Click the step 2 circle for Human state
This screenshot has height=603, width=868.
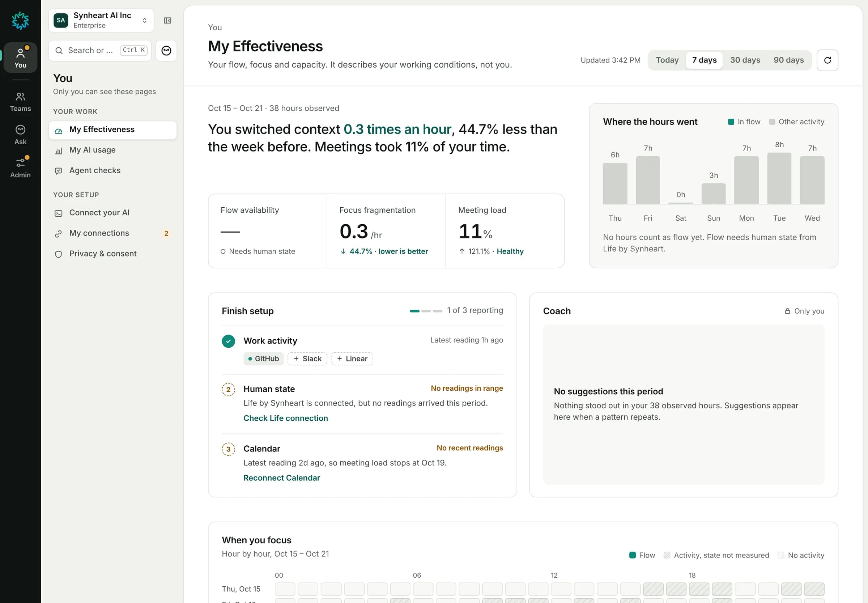pos(228,390)
